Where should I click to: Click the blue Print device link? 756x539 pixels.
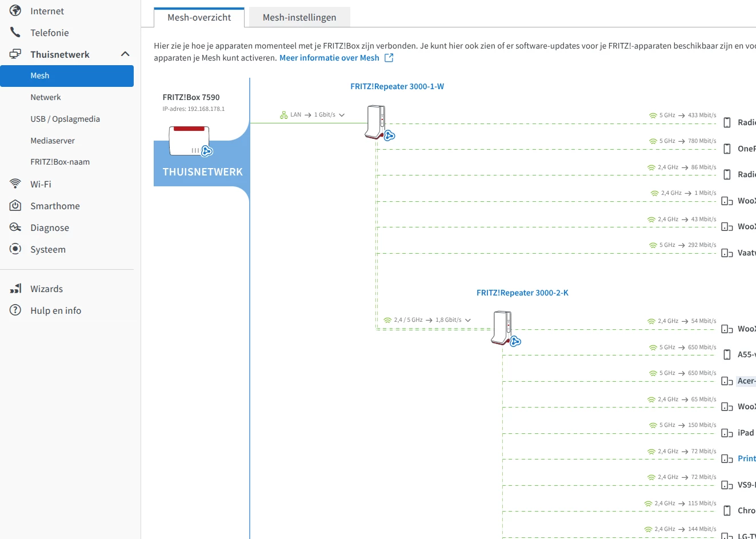[x=746, y=458]
